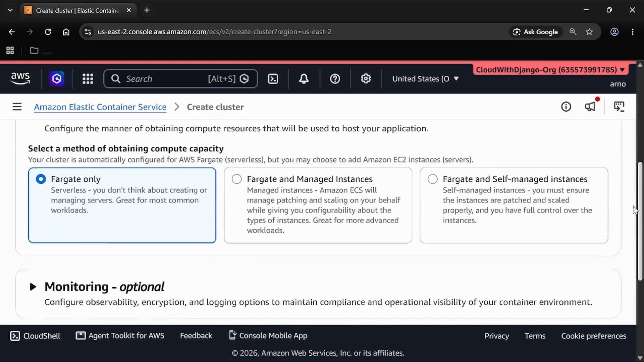
Task: Open Cookie preferences
Action: [594, 336]
